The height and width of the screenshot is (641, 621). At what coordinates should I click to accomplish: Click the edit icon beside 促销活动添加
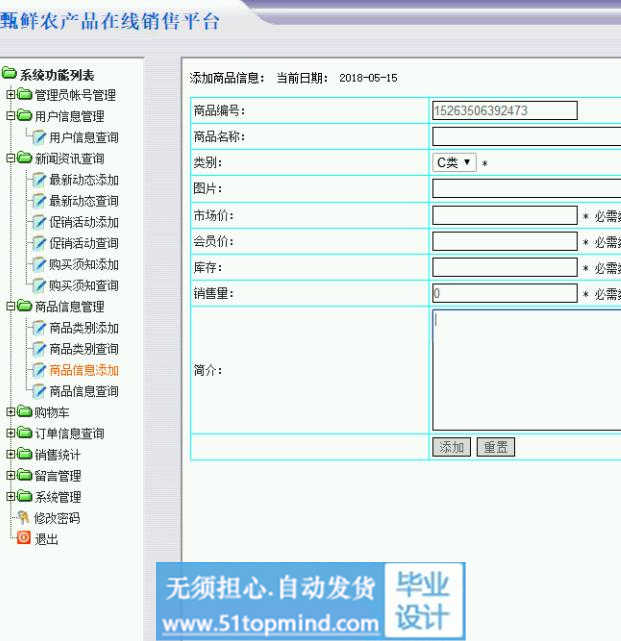pyautogui.click(x=39, y=222)
